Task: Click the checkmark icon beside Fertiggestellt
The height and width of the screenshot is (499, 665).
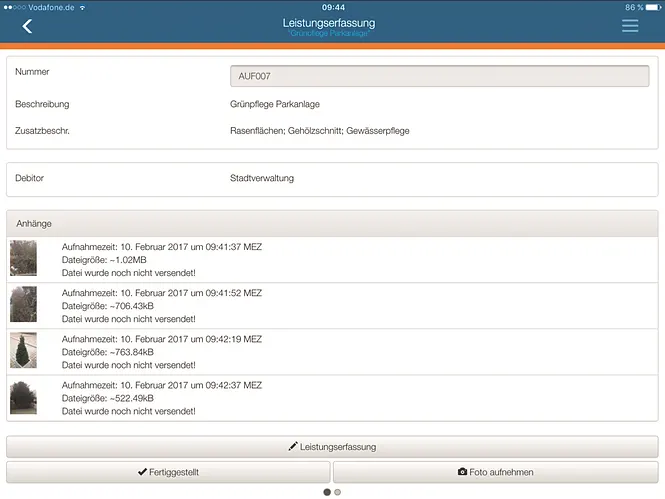Action: point(142,472)
